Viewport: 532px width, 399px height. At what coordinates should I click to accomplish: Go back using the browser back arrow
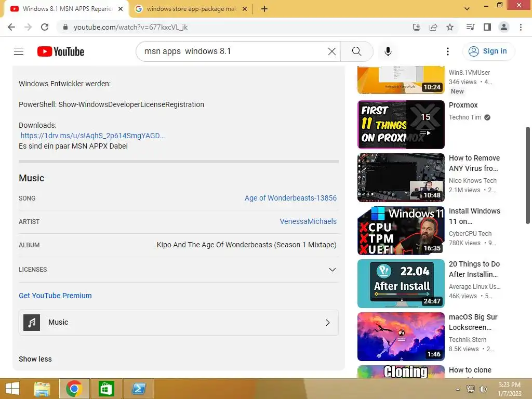(11, 27)
